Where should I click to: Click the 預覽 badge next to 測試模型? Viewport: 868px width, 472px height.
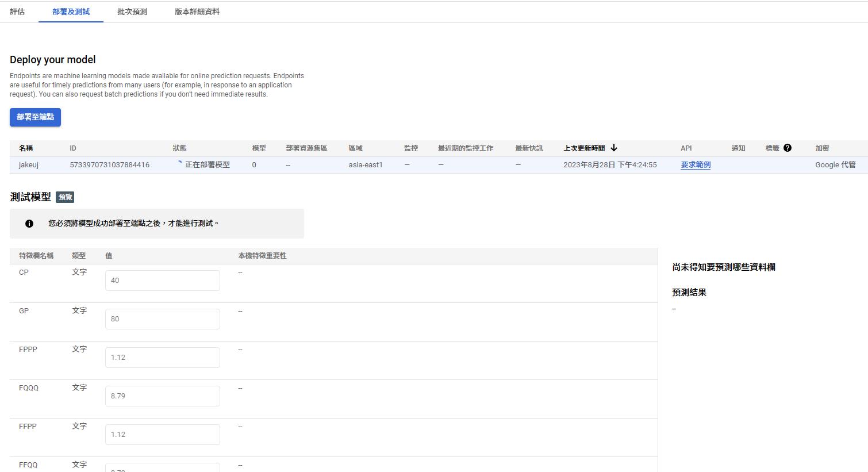pos(65,197)
